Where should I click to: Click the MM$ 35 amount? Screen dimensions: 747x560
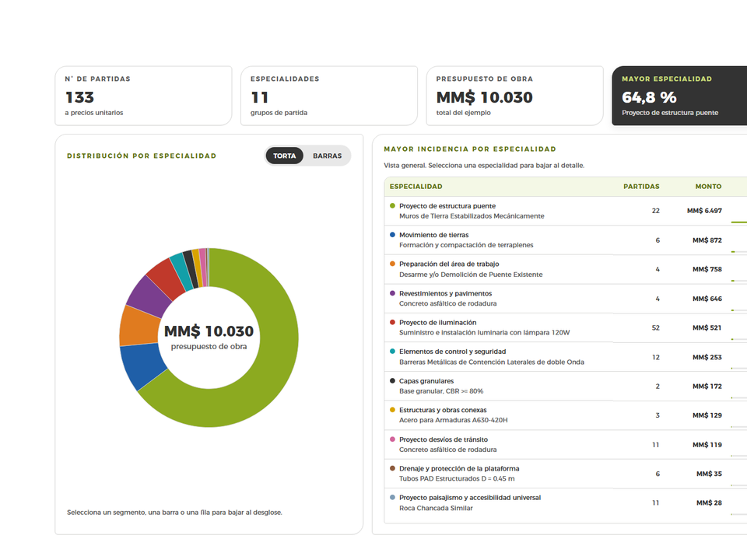point(709,474)
